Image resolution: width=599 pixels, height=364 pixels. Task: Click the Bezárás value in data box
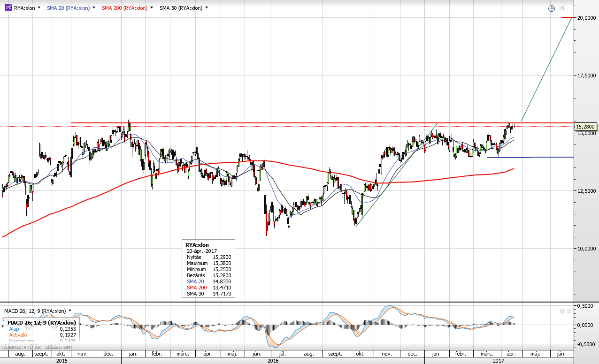pyautogui.click(x=222, y=275)
